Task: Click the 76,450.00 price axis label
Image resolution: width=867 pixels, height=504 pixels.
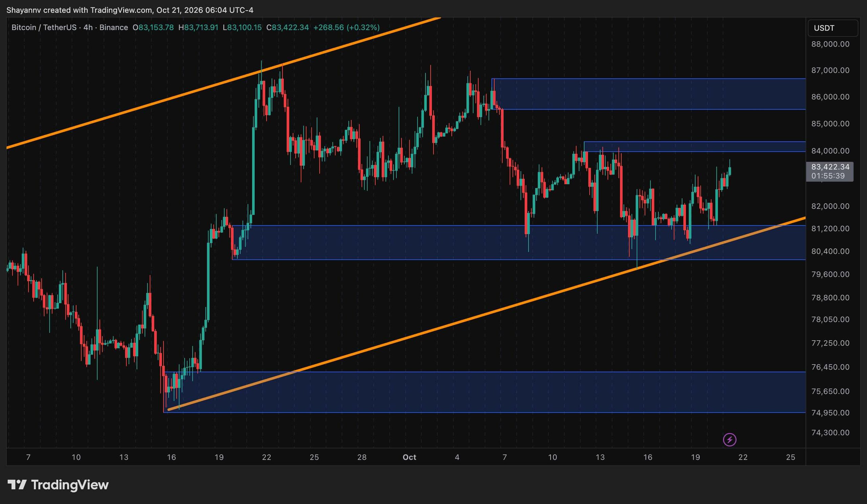Action: click(x=830, y=367)
